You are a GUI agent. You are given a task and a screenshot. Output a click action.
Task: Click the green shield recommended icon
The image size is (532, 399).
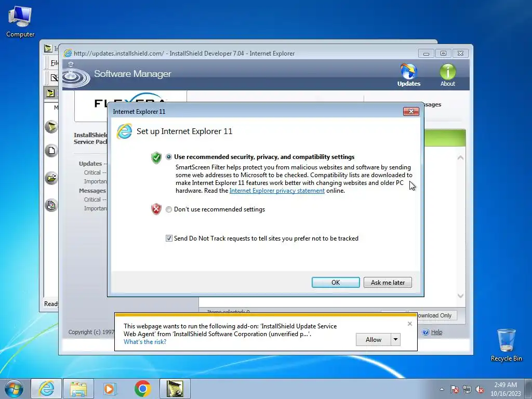tap(156, 157)
